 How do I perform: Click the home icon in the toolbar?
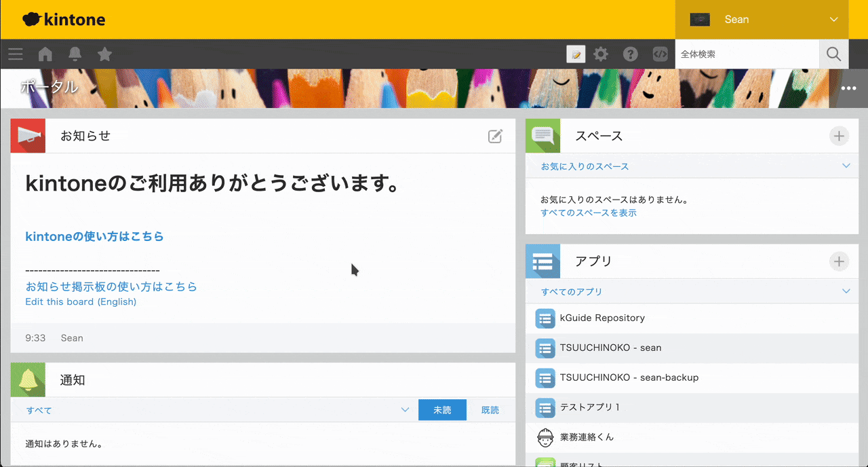click(45, 54)
